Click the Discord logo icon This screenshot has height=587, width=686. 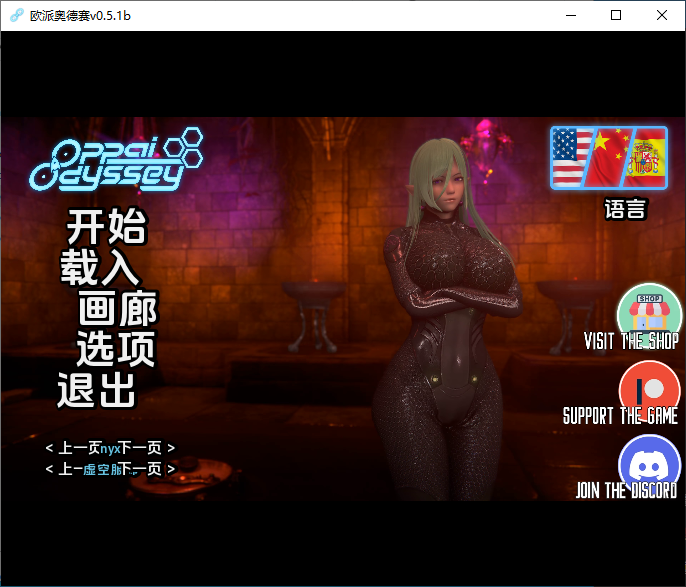pyautogui.click(x=649, y=463)
